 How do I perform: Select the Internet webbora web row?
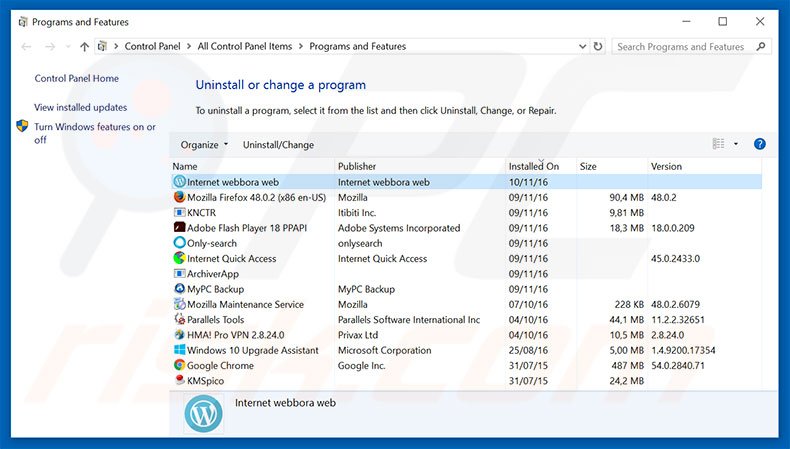(x=467, y=181)
